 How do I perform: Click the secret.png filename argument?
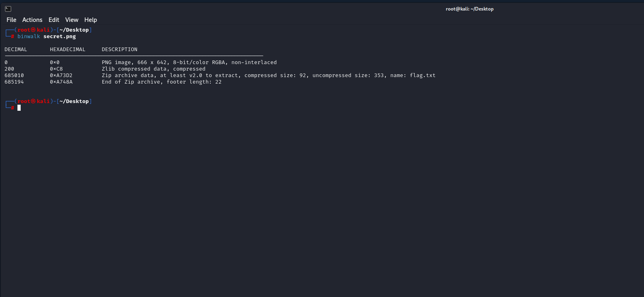(x=60, y=37)
